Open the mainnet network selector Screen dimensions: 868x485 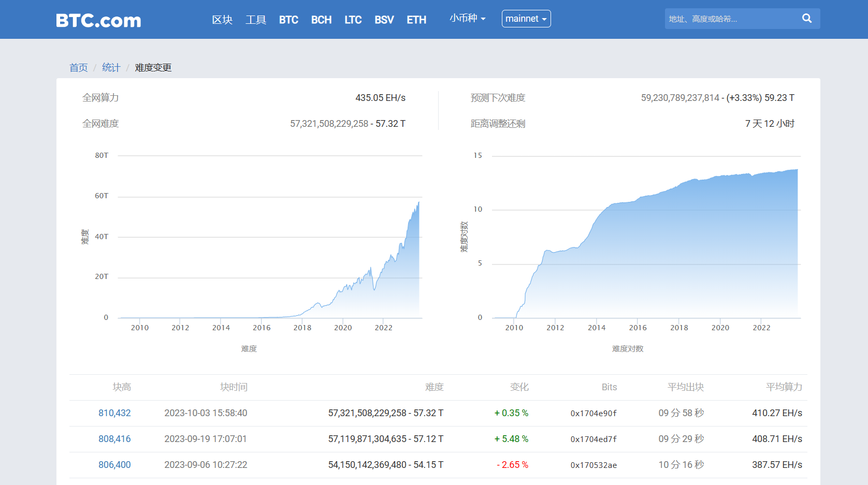click(526, 19)
